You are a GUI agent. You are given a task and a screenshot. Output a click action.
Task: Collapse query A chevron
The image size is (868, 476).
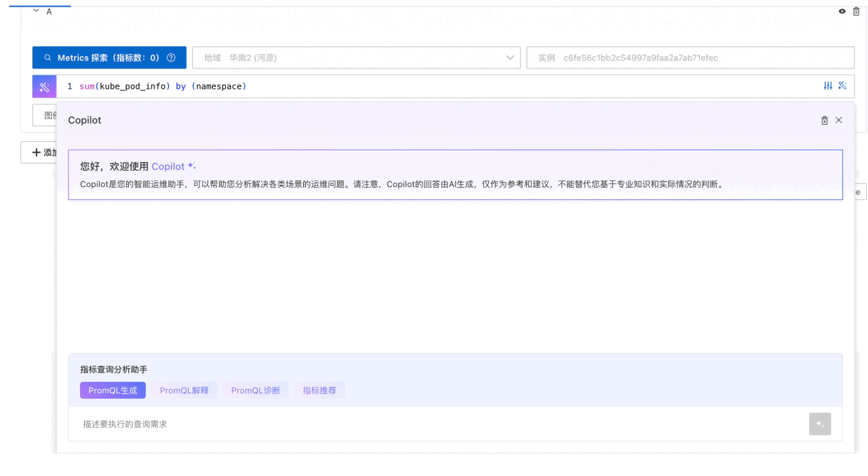(37, 11)
